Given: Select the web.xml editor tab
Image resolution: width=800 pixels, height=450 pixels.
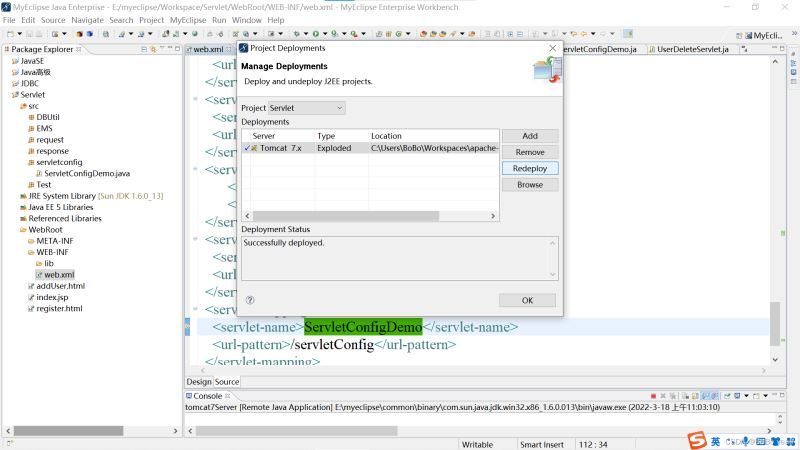Looking at the screenshot, I should point(208,49).
